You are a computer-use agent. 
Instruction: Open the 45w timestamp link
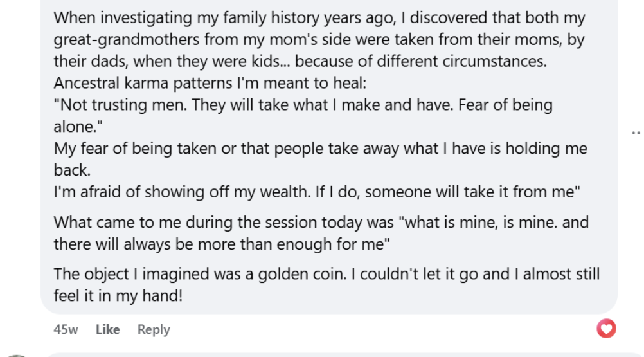tap(66, 329)
